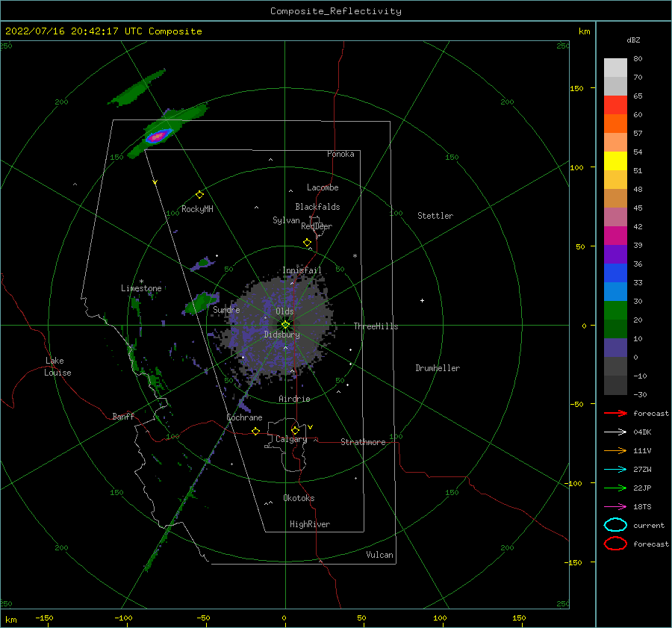Click the Stettler city label

pos(435,216)
